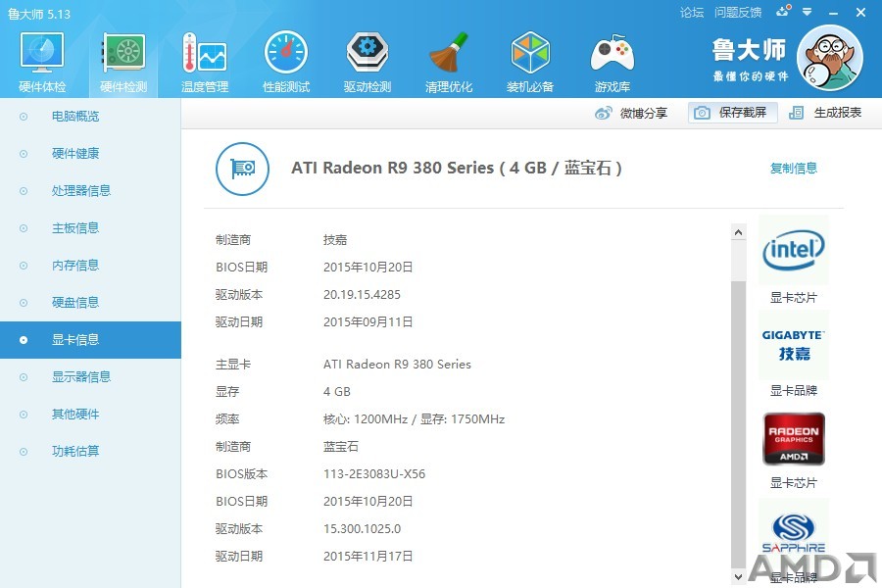Screen dimensions: 882x588
Task: Click driver version 15.300.1025.0
Action: coord(362,529)
